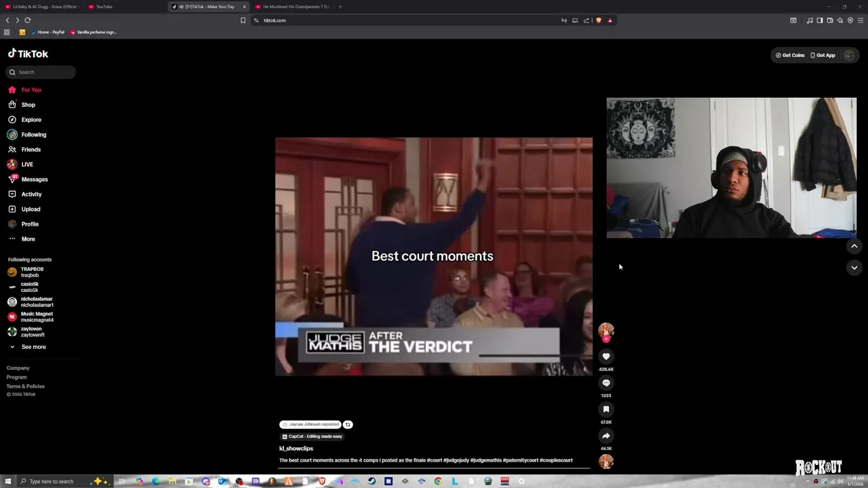Click the video progress bar
The width and height of the screenshot is (868, 488).
(x=434, y=468)
